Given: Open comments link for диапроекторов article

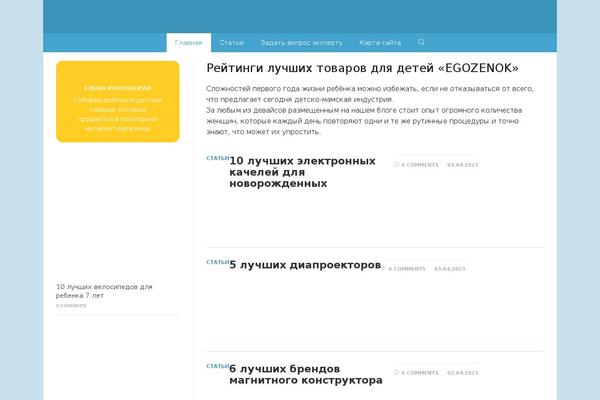Looking at the screenshot, I should (407, 269).
